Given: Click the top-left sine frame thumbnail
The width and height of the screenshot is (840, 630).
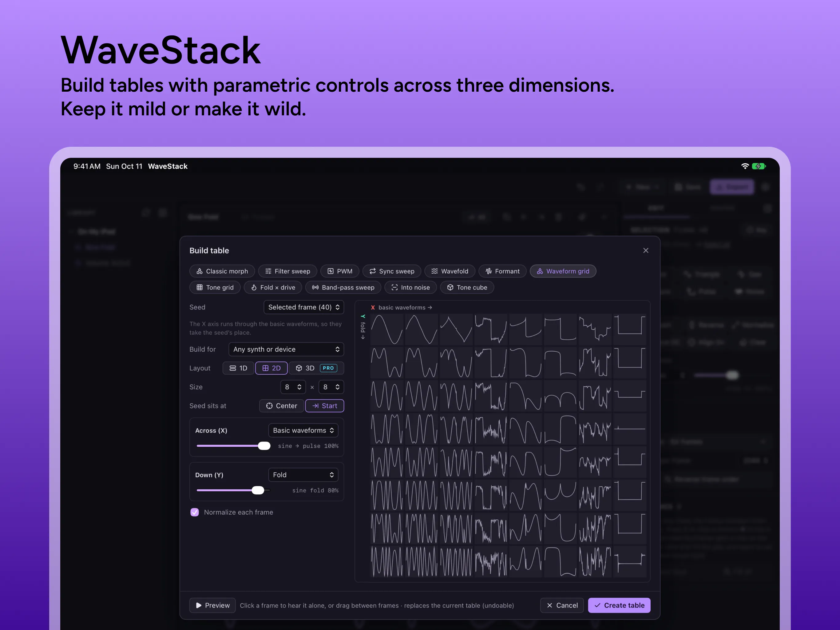Looking at the screenshot, I should pos(386,329).
